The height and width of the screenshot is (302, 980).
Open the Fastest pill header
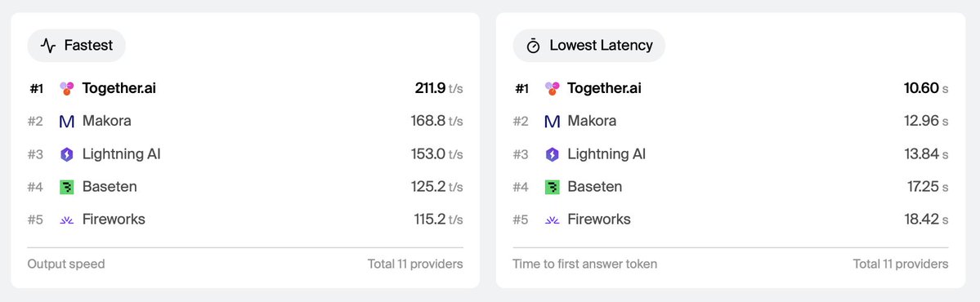coord(76,46)
